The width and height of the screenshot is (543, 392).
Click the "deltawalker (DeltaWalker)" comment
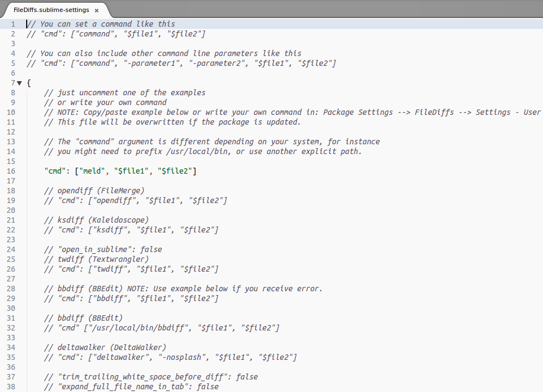tap(105, 347)
